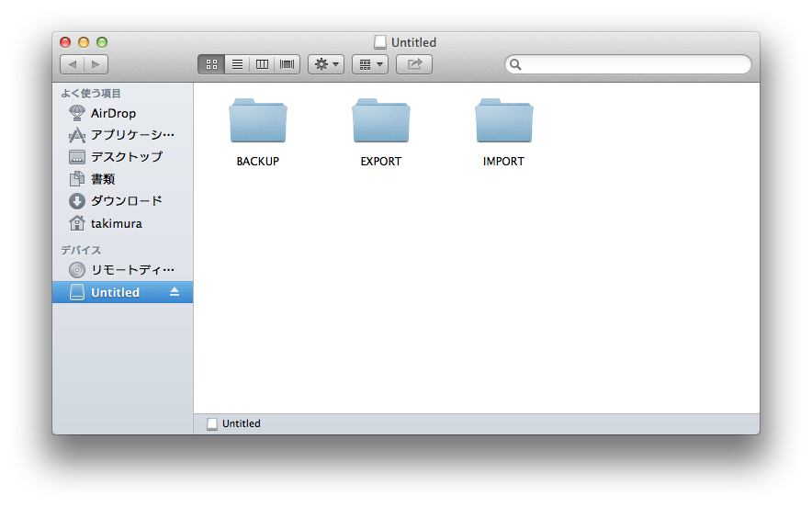Zoom the window with green button
Image resolution: width=812 pixels, height=507 pixels.
point(102,42)
